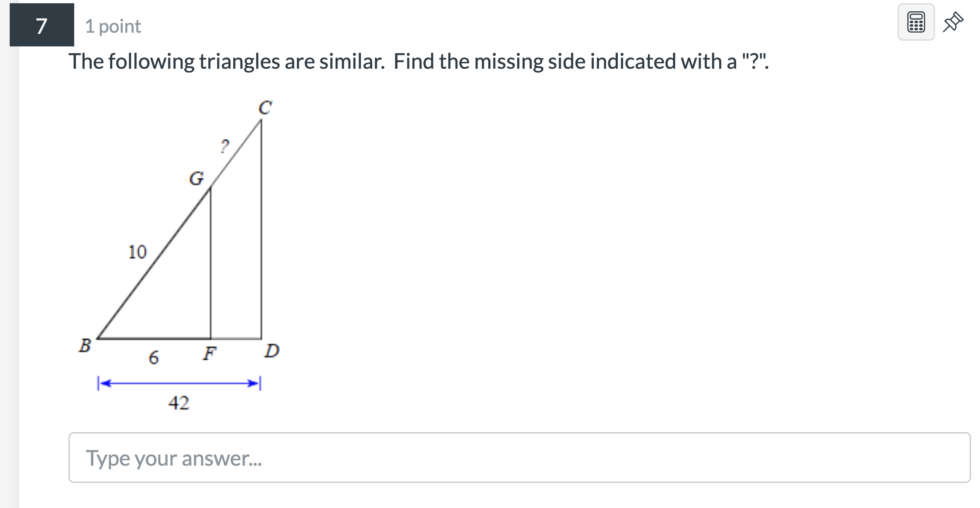Click vertex label C in the diagram
This screenshot has width=980, height=508.
[x=265, y=107]
